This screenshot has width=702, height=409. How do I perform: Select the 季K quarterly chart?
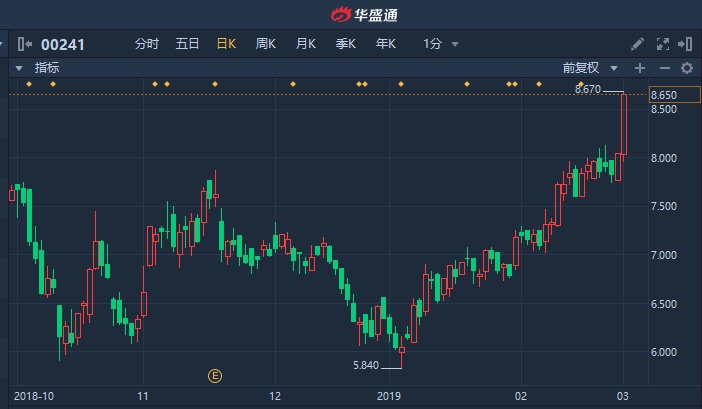tap(346, 44)
